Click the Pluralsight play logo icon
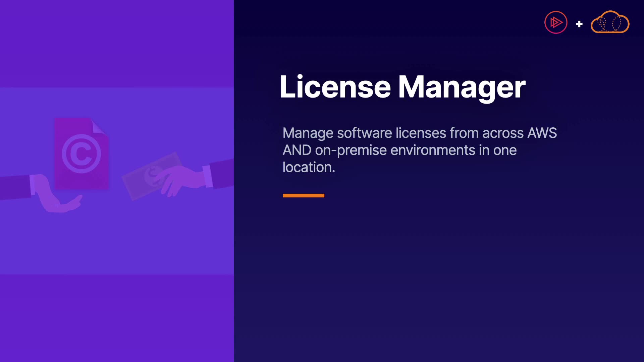The image size is (644, 362). 556,22
